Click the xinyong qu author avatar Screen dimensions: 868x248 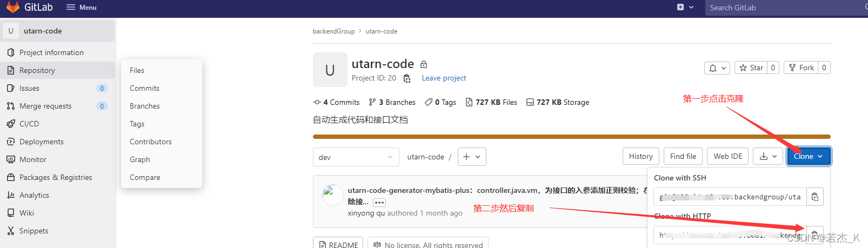click(332, 195)
